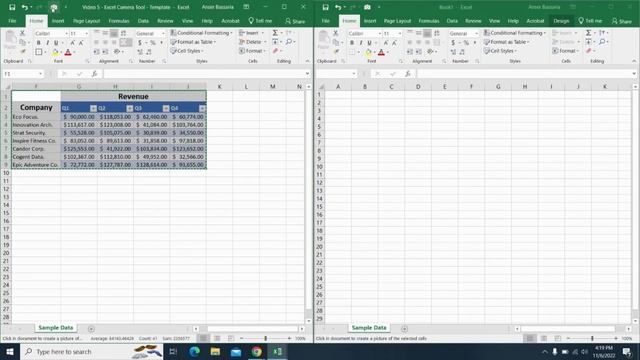Toggle Bold in the left window ribbon
This screenshot has width=640, height=360.
tap(39, 42)
